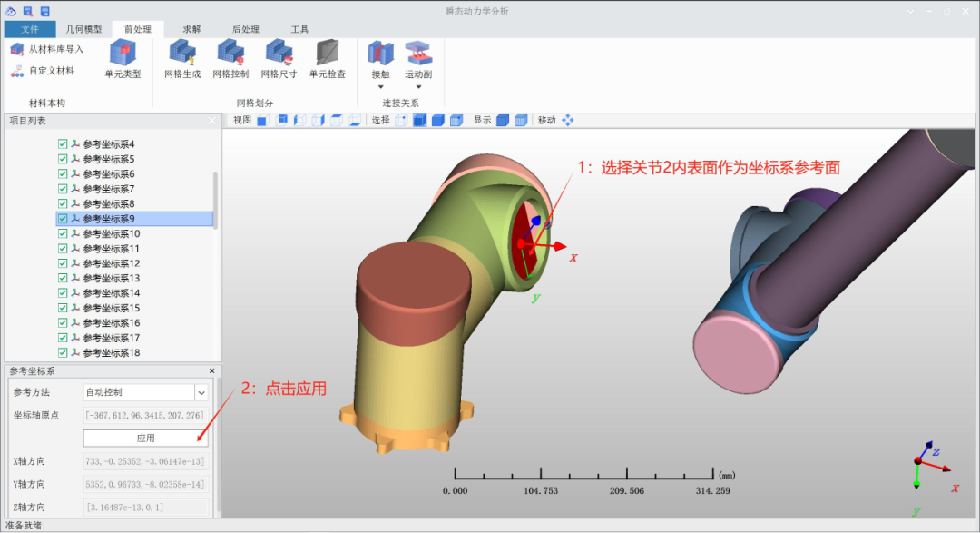Select 参考坐标系14 in the list
This screenshot has height=533, width=980.
click(x=112, y=293)
